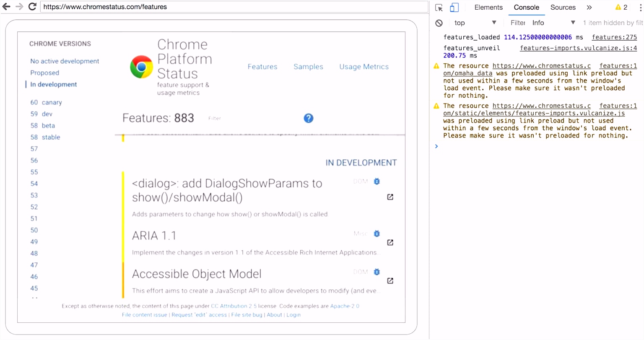Open the ARIA 1.1 feature
The image size is (644, 340).
point(154,236)
